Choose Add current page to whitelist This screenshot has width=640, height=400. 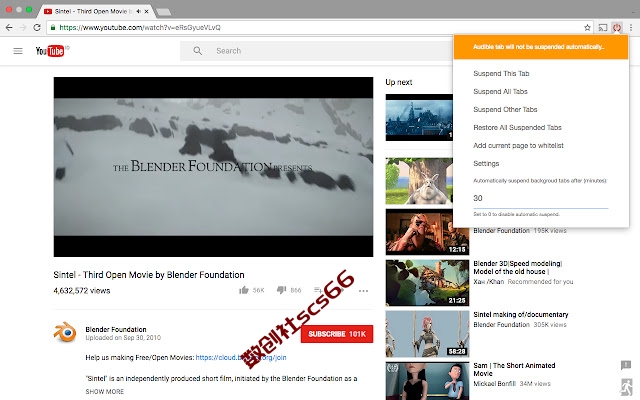click(518, 145)
